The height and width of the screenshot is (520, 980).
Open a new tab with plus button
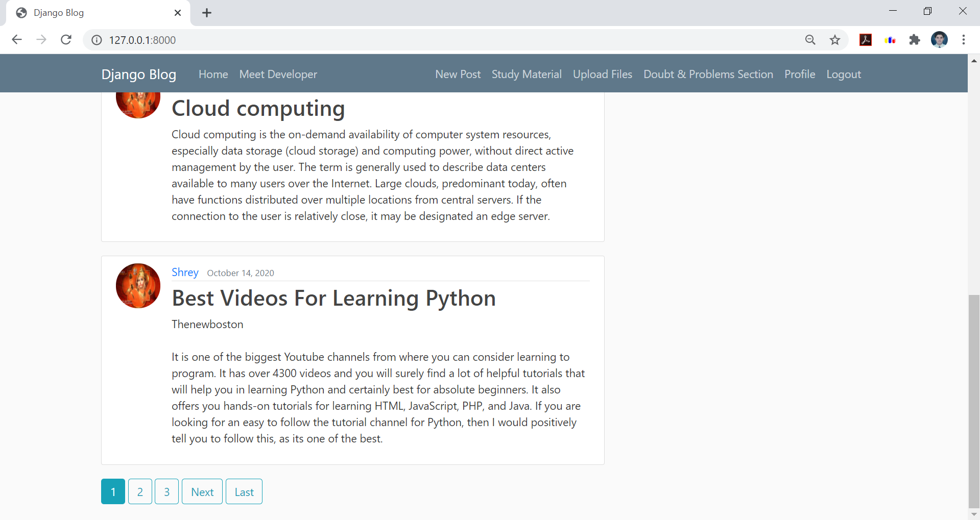pyautogui.click(x=207, y=13)
